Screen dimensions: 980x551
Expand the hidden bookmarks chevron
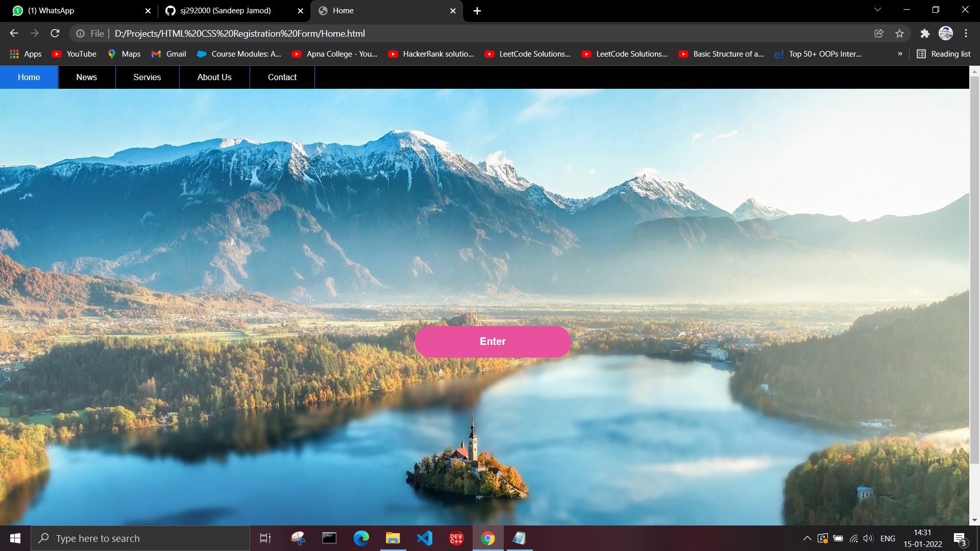pos(900,54)
